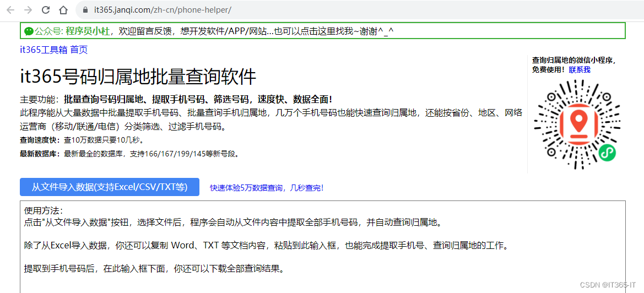Click the 主要功能 description line
This screenshot has width=644, height=293.
click(x=176, y=99)
